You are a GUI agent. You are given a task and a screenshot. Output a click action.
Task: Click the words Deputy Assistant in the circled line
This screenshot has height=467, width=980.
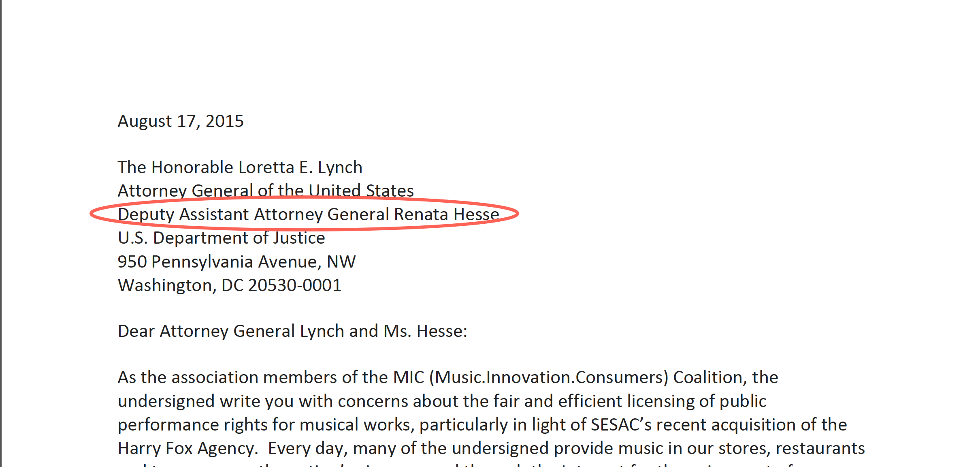click(183, 214)
